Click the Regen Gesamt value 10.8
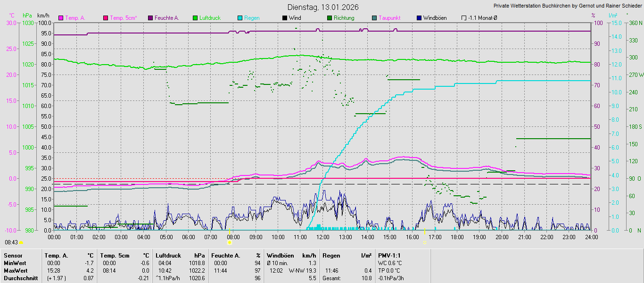 [x=366, y=278]
